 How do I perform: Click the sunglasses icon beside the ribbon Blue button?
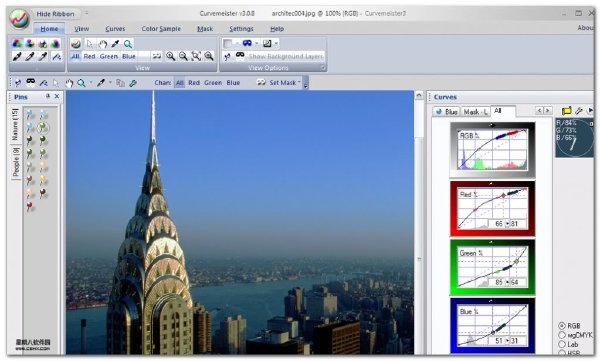[157, 56]
